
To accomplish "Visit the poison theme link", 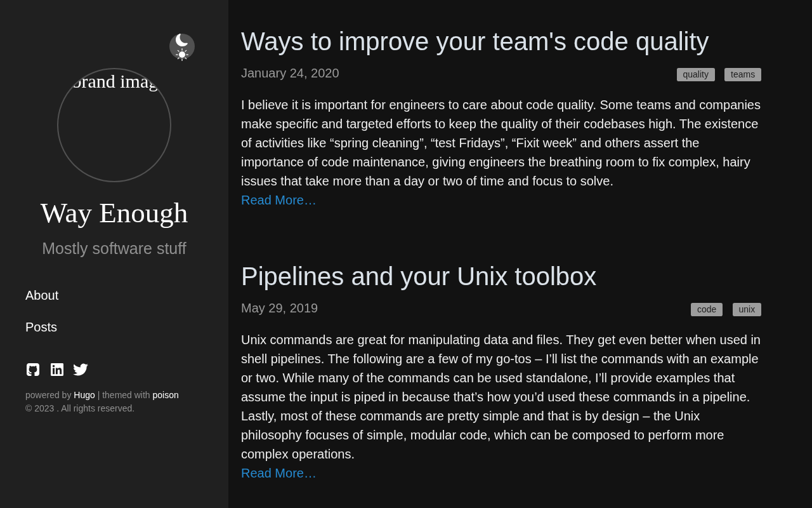I will click(x=166, y=395).
